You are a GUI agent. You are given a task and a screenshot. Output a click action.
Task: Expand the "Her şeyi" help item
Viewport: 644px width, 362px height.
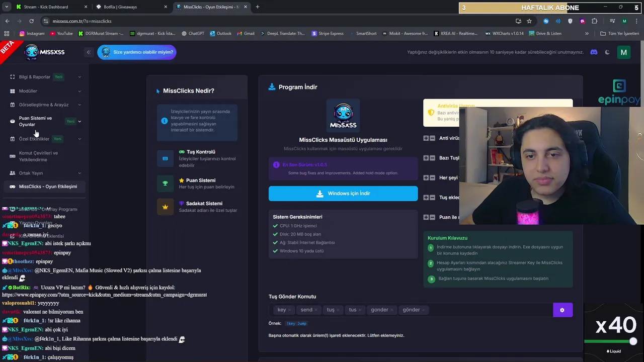pyautogui.click(x=429, y=177)
